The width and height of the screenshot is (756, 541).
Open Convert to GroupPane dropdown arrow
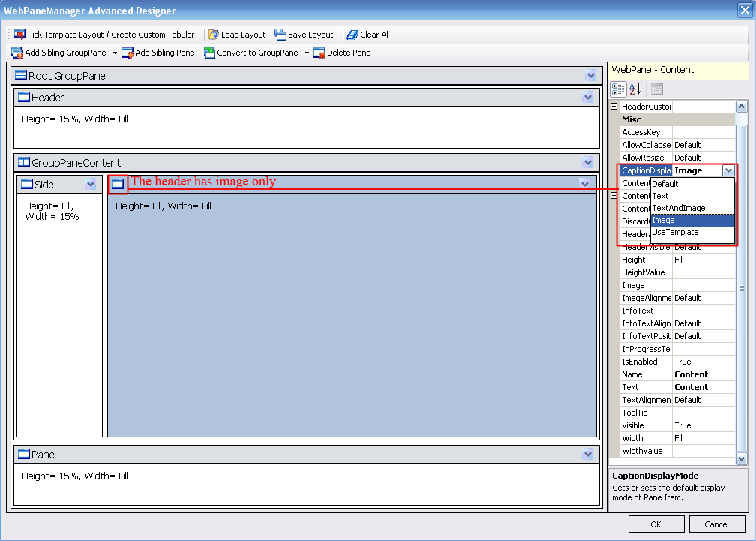click(x=307, y=53)
